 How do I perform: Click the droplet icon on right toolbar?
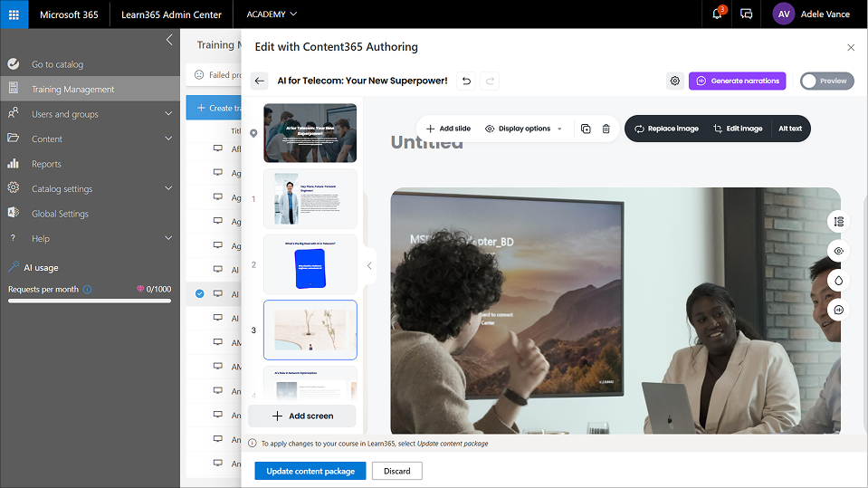click(838, 281)
